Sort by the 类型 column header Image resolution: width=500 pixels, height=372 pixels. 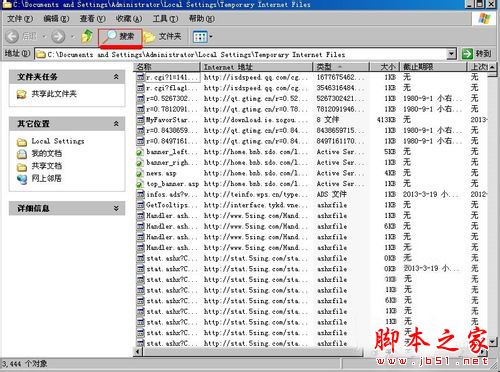[341, 67]
